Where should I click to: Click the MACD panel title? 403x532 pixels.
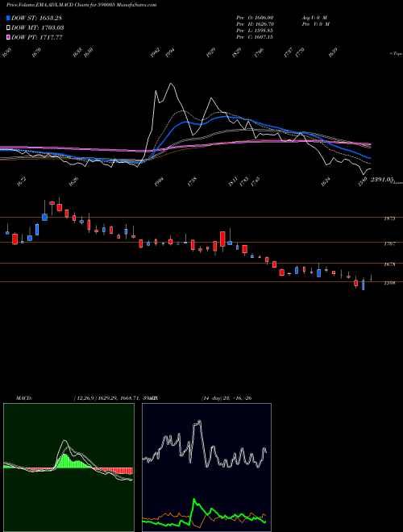click(x=24, y=398)
